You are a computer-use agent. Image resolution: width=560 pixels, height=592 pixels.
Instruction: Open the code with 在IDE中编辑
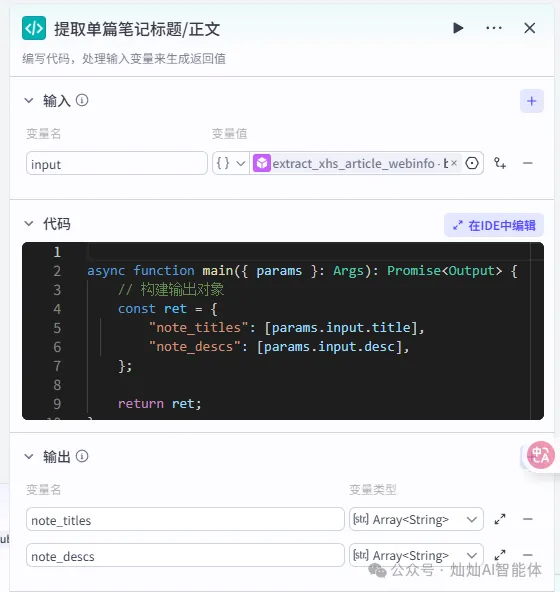(x=494, y=225)
